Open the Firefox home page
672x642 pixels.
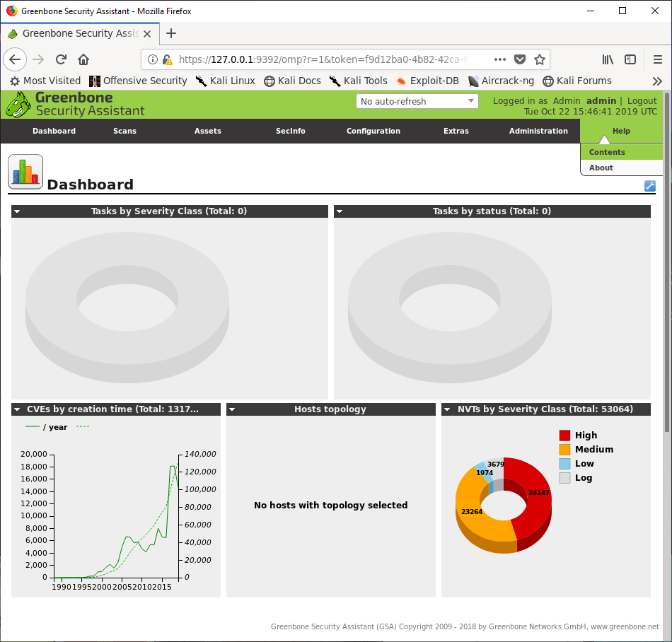click(83, 59)
